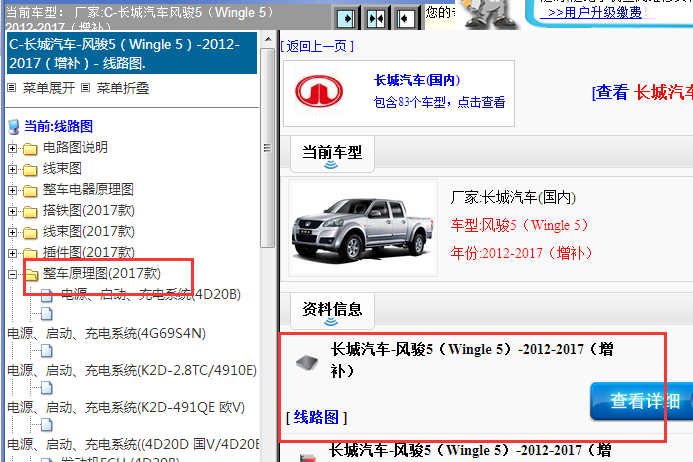Click the mascot figure image at top
The height and width of the screenshot is (462, 693).
(x=489, y=14)
